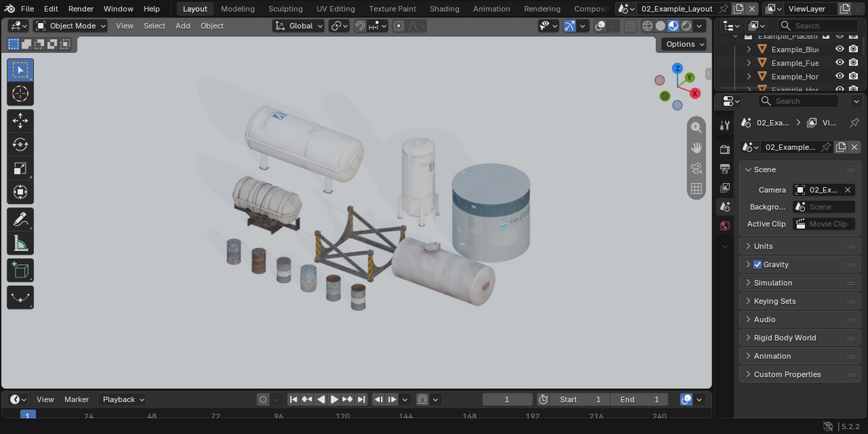Open the Tool properties tab
This screenshot has width=868, height=434.
tap(725, 126)
